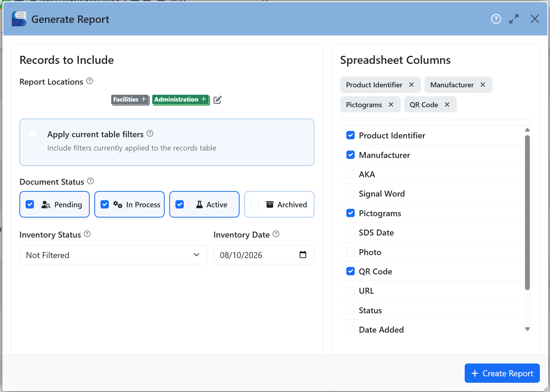Image resolution: width=550 pixels, height=392 pixels.
Task: Uncheck the Active document status
Action: tap(180, 204)
